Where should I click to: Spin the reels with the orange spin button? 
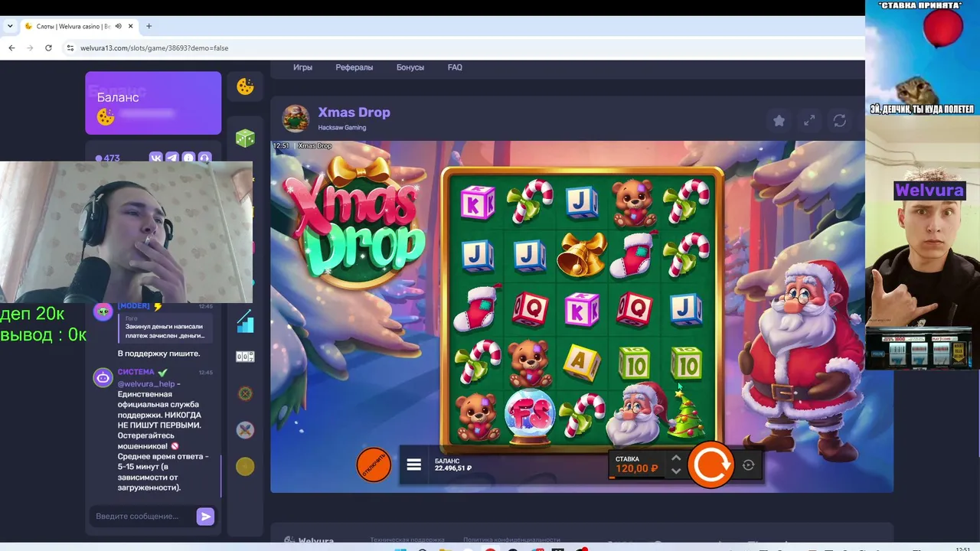pyautogui.click(x=710, y=465)
